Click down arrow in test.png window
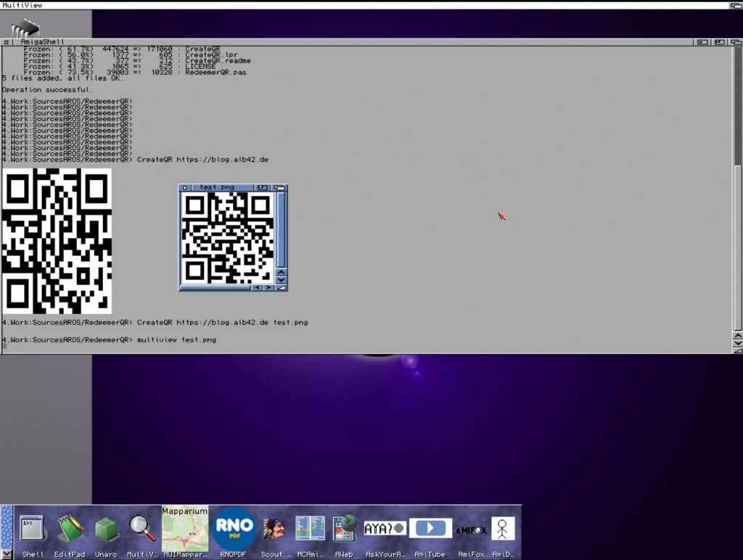Image resolution: width=743 pixels, height=560 pixels. click(281, 279)
